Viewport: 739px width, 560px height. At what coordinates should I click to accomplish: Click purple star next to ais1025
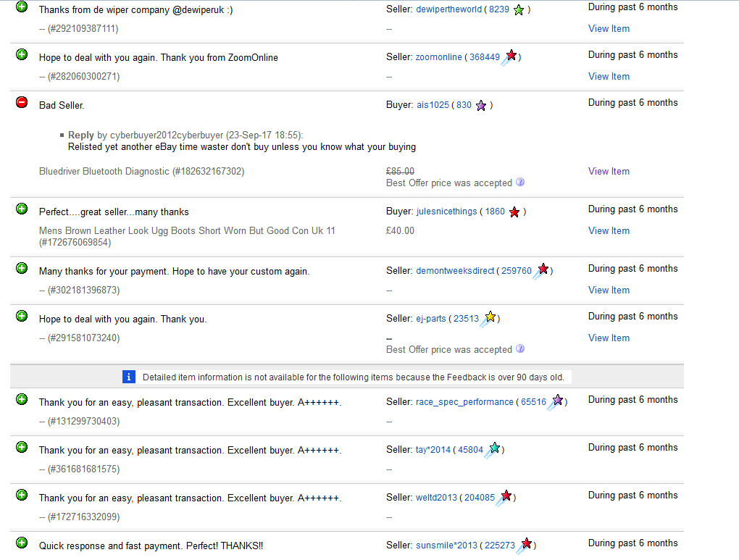pos(481,106)
